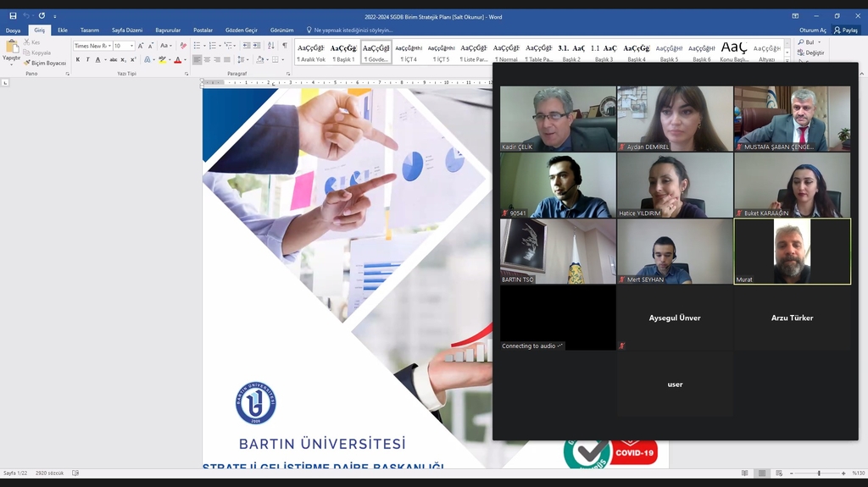The image size is (868, 487).
Task: Toggle bold formatting (K)
Action: point(78,60)
